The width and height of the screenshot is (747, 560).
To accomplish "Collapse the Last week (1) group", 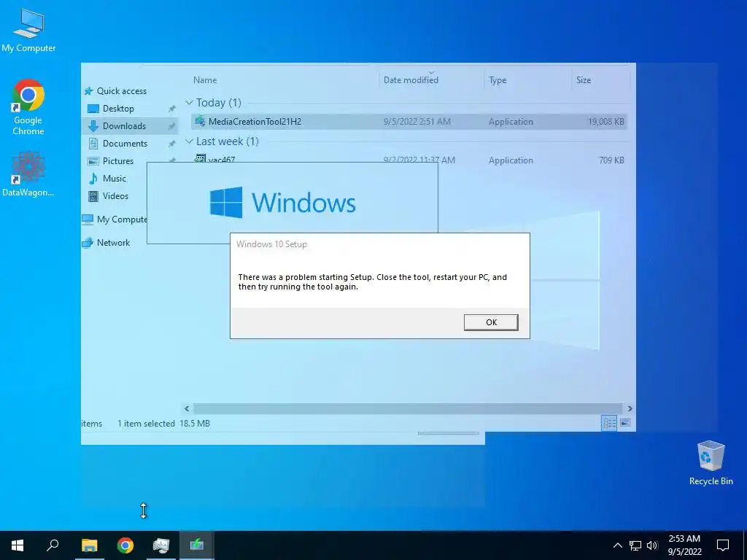I will coord(189,141).
